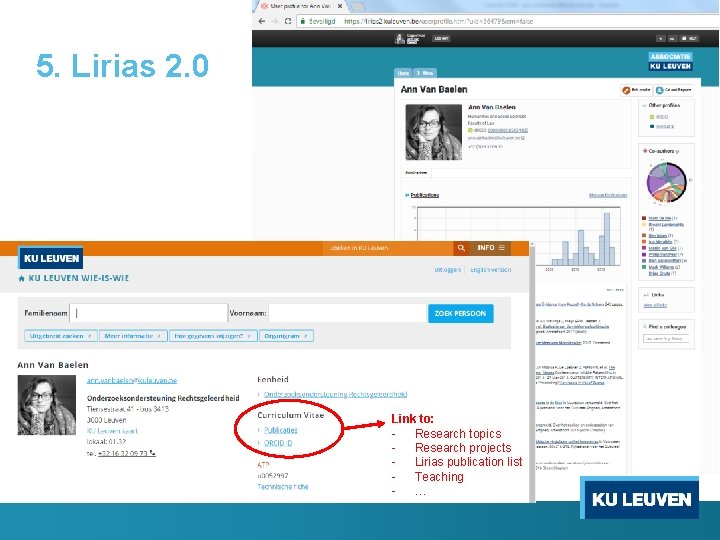Click the Uitloggen link
Screen dimensions: 720x540
tap(447, 270)
